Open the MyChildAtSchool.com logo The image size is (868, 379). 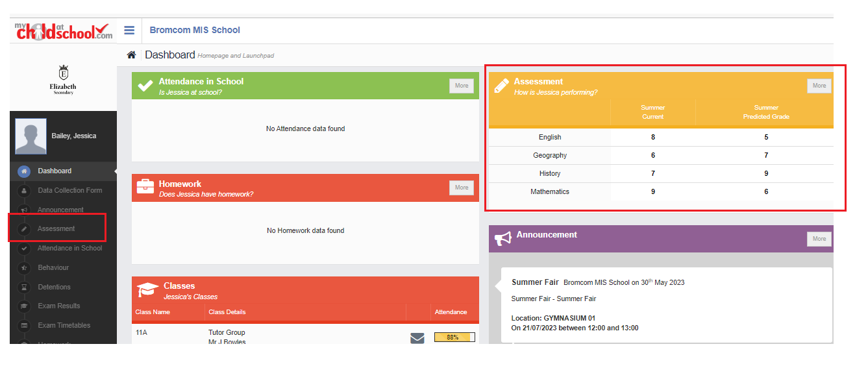pos(64,31)
